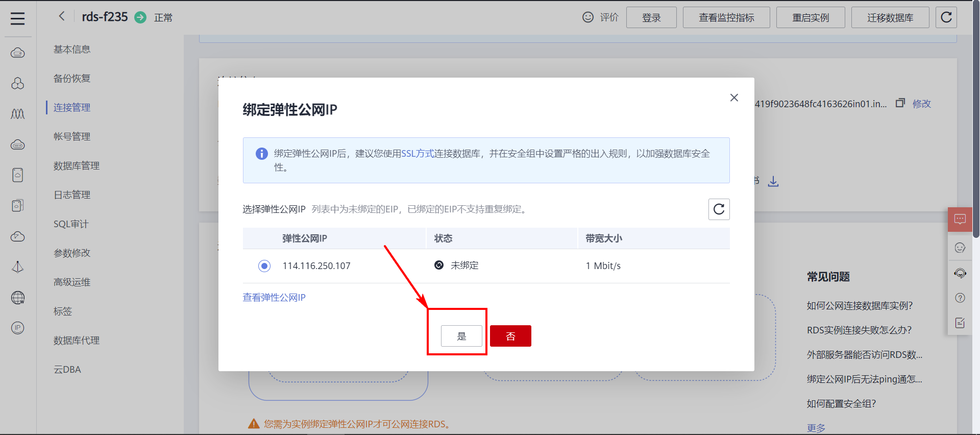Click the green instance status icon
The image size is (980, 435).
tap(140, 17)
